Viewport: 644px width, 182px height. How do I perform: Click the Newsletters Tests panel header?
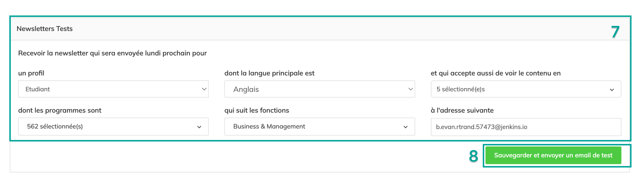[x=320, y=29]
